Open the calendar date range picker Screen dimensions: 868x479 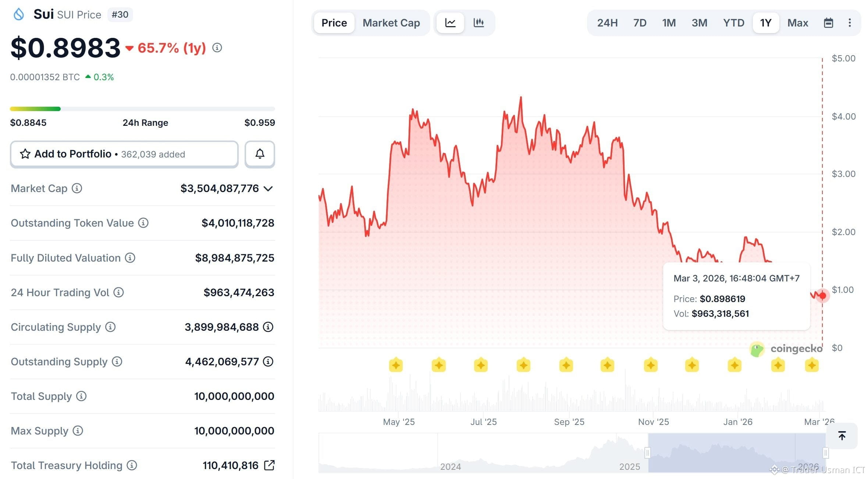coord(828,23)
